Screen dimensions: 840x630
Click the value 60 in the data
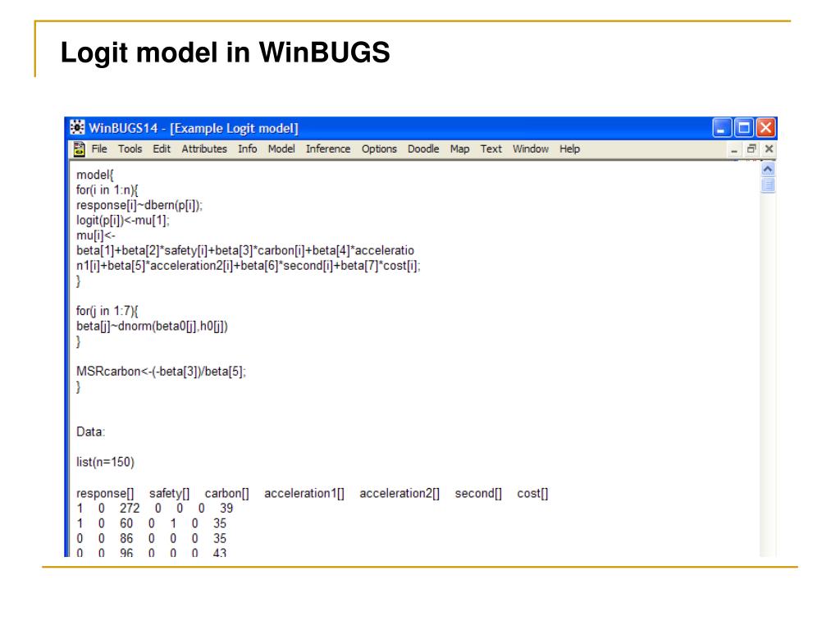(126, 523)
